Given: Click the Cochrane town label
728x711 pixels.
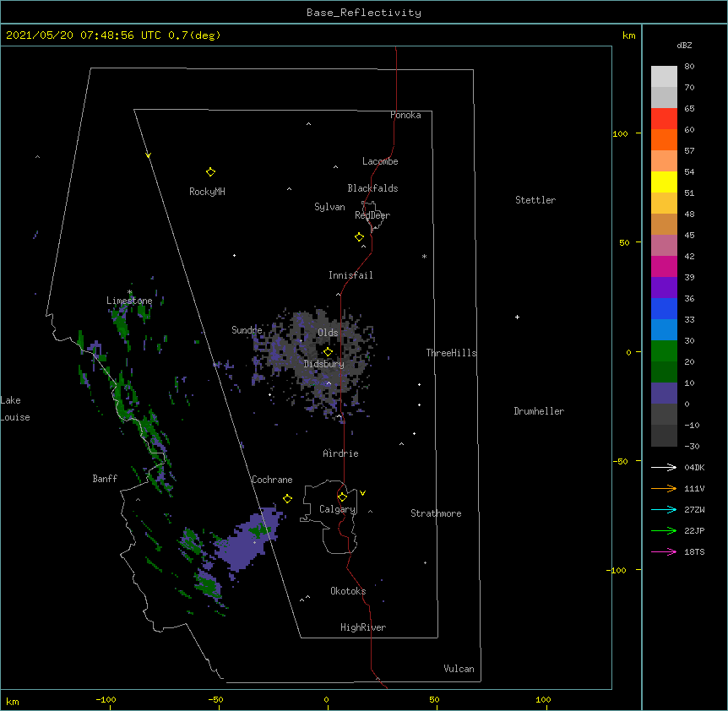Looking at the screenshot, I should [272, 480].
